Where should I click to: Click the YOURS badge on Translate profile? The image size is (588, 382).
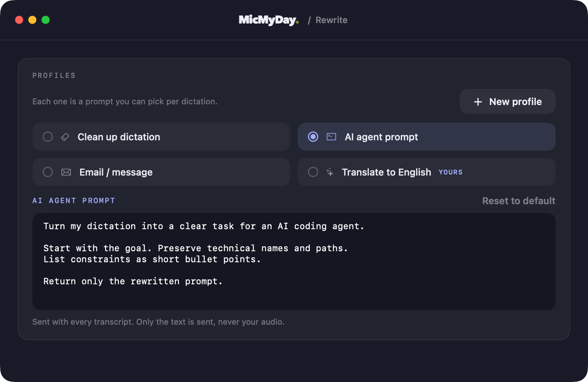pos(451,172)
